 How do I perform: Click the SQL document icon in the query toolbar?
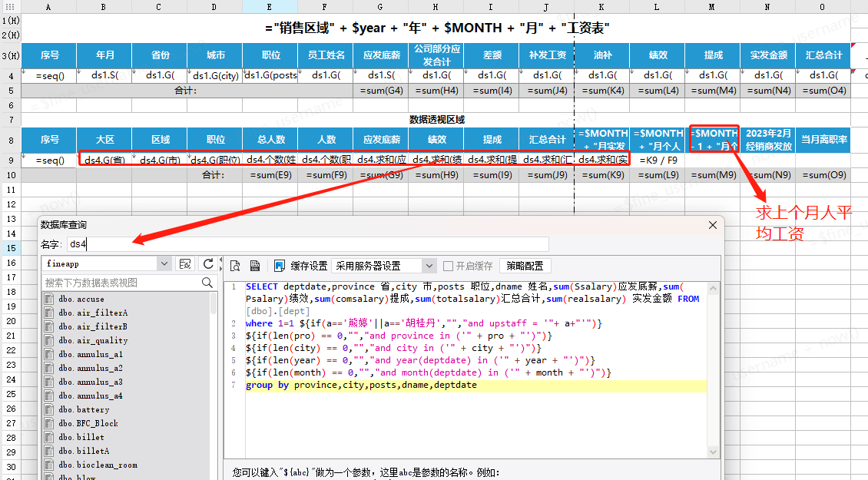click(255, 266)
